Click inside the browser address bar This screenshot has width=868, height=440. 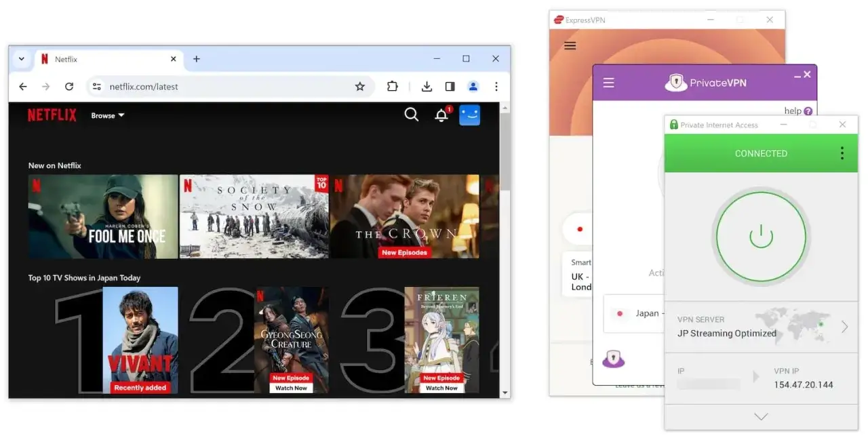tap(203, 87)
